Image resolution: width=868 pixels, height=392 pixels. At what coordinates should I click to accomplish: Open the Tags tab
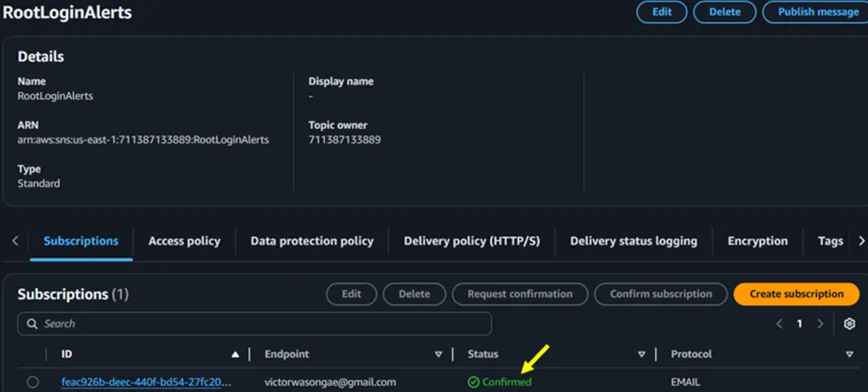coord(830,241)
